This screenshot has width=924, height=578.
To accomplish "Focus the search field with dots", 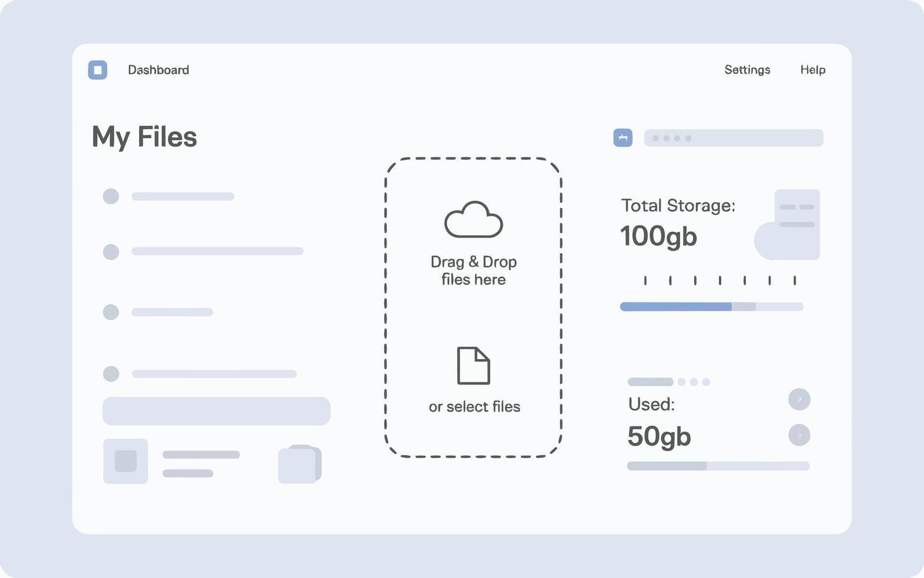I will point(734,138).
